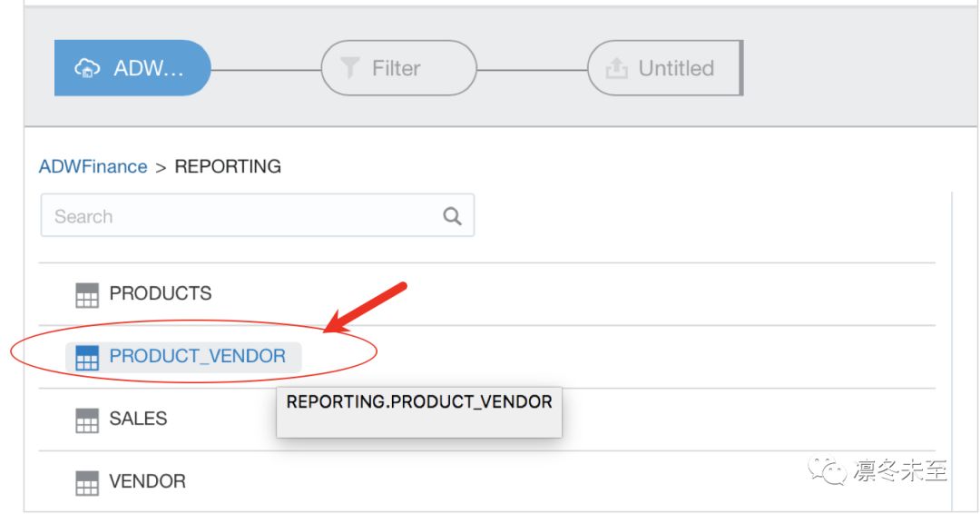Select the Untitled output step
The image size is (980, 514).
coord(665,68)
